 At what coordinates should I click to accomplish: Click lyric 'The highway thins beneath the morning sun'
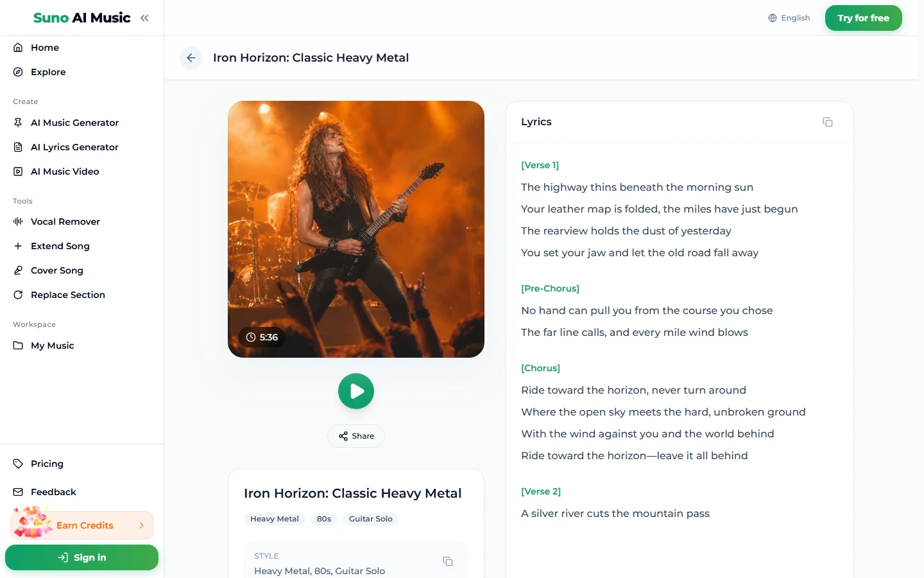[637, 187]
